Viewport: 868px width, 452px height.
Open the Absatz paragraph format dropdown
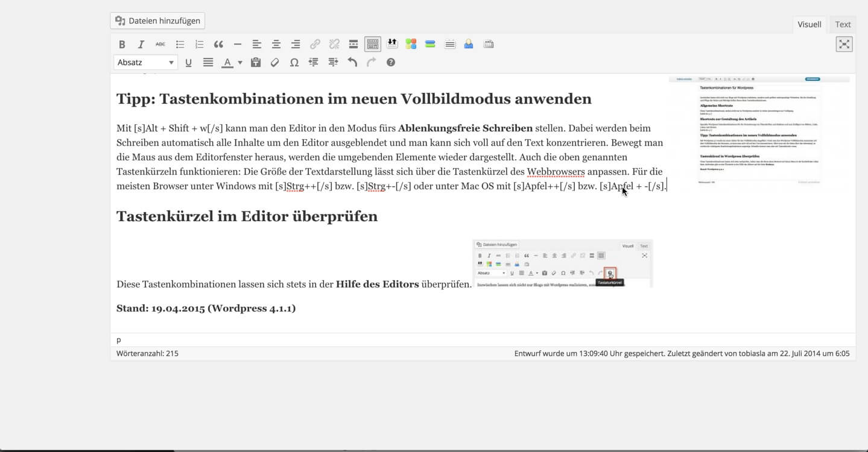tap(145, 62)
